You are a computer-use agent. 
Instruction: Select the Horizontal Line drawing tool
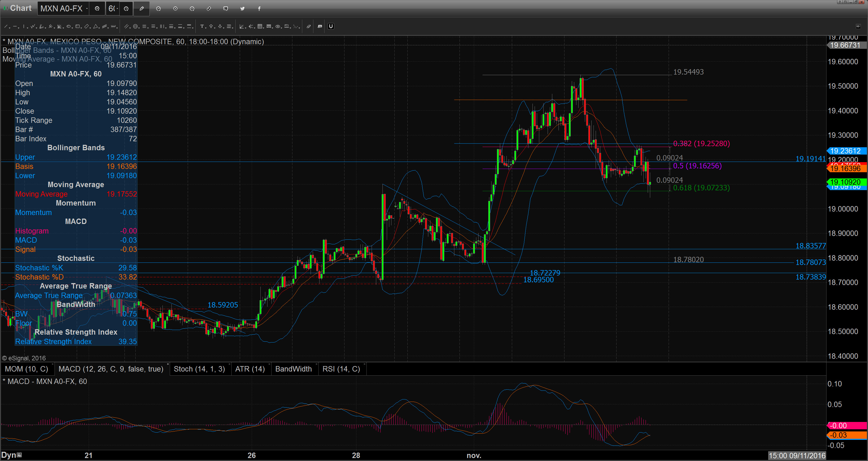pos(15,26)
